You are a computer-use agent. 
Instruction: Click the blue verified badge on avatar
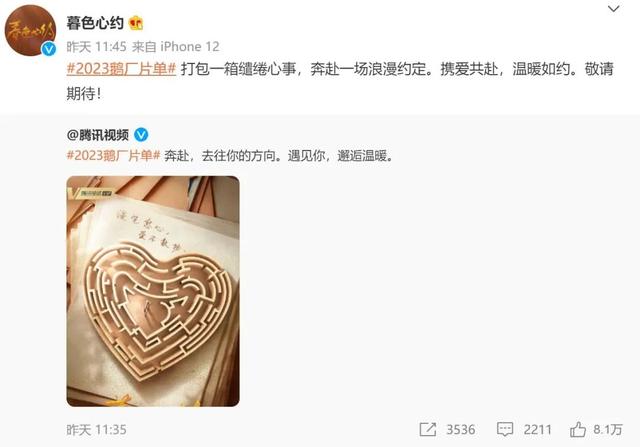click(49, 49)
